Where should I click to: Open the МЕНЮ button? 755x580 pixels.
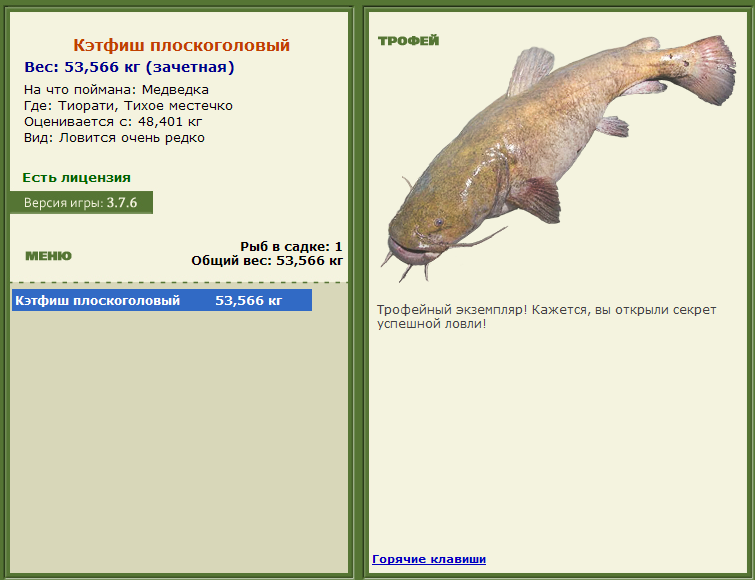(x=48, y=256)
